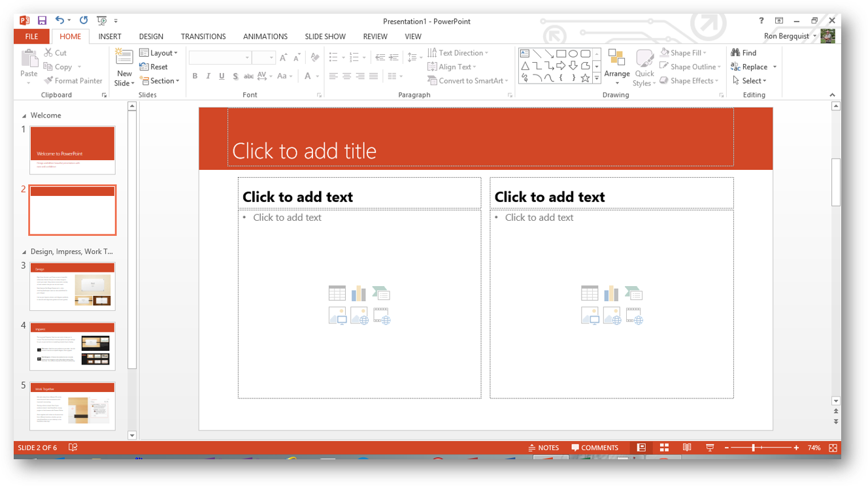868x486 pixels.
Task: Click the Insert Table icon in right placeholder
Action: (x=590, y=293)
